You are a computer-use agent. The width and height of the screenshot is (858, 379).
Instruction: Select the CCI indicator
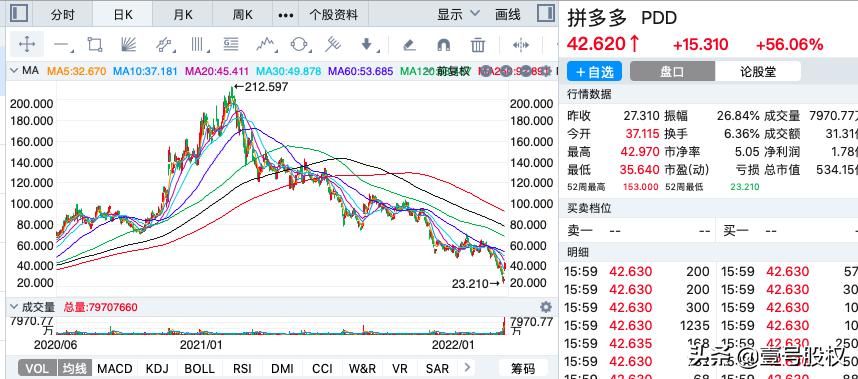(x=322, y=368)
